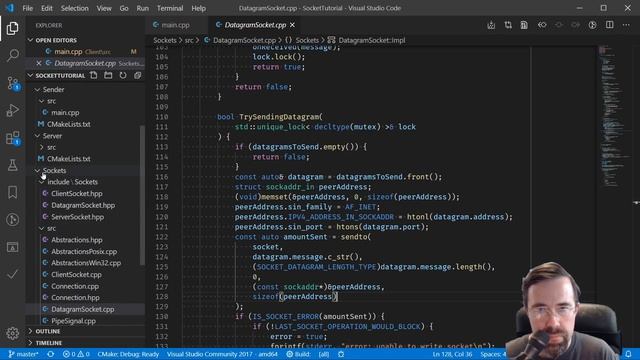
Task: Close the DatagramSocket.cpp tab
Action: pos(292,25)
